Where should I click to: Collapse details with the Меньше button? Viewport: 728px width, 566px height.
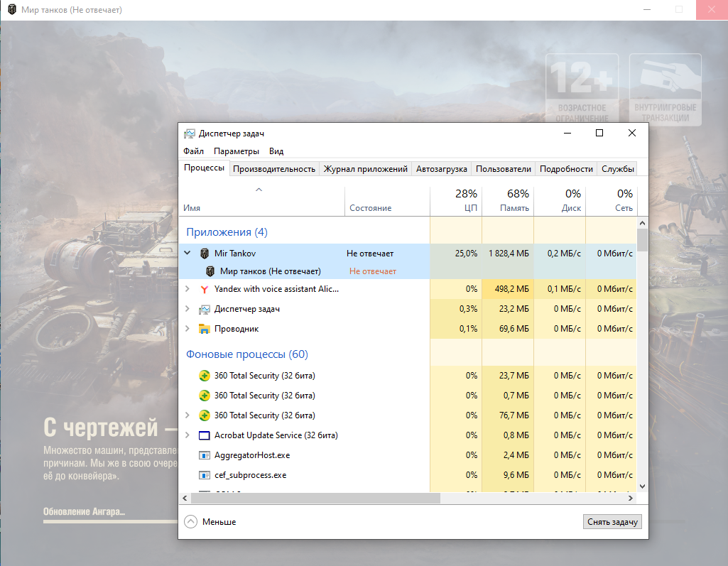pos(210,522)
